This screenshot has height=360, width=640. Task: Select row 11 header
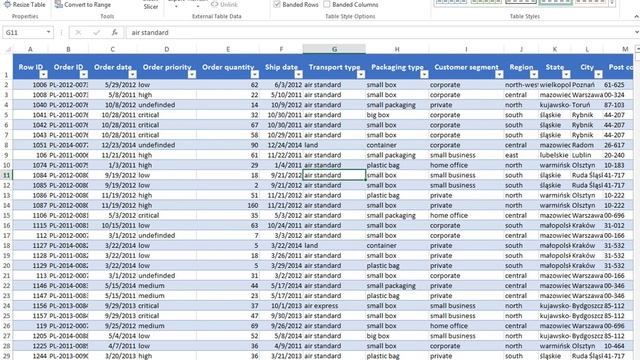(x=7, y=175)
